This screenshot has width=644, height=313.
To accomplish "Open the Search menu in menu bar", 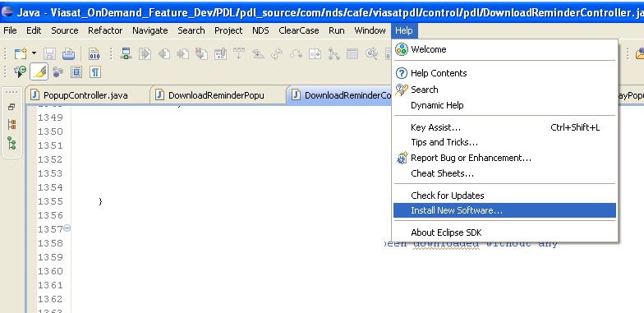I will 191,30.
